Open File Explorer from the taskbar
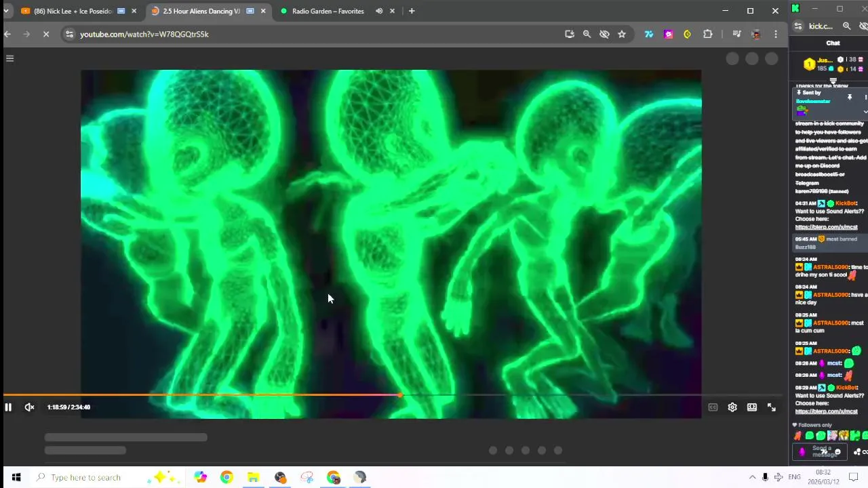The height and width of the screenshot is (488, 868). click(253, 477)
